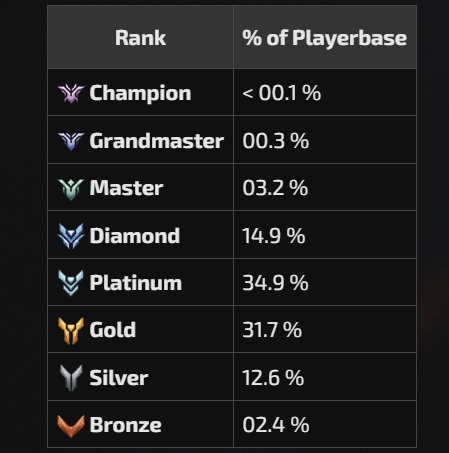Select the Champion rank label
This screenshot has width=449, height=453.
140,93
